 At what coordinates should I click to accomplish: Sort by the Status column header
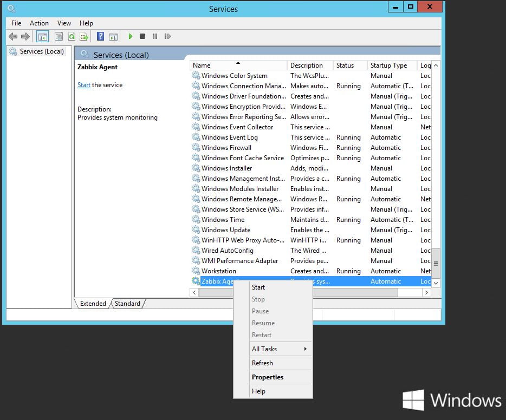(x=350, y=65)
